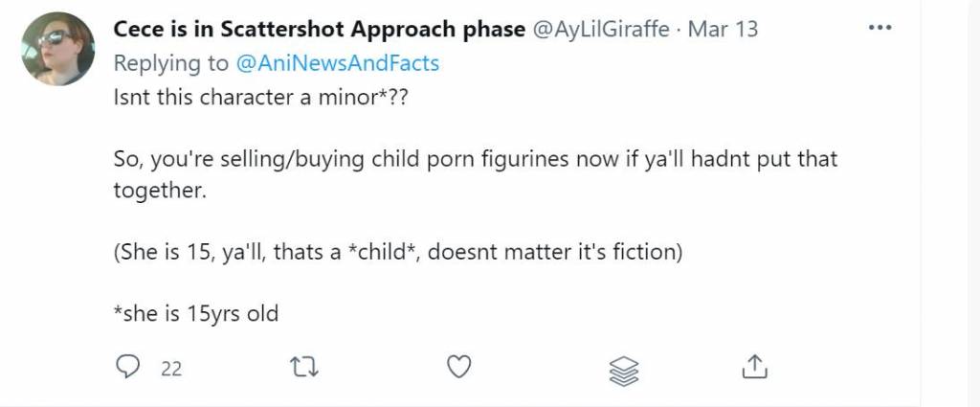Click the reply count of 22
The image size is (980, 407).
[x=171, y=367]
